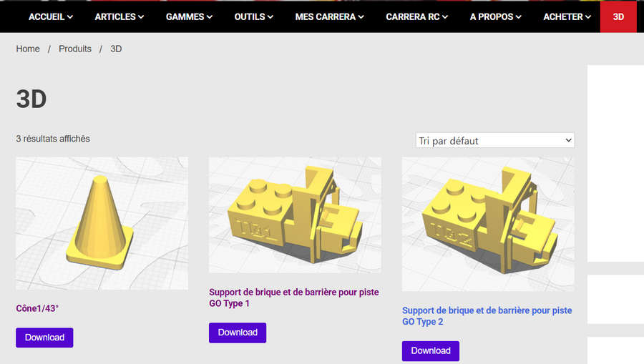Expand the ARTICLES dropdown menu
The width and height of the screenshot is (644, 364).
coord(119,17)
